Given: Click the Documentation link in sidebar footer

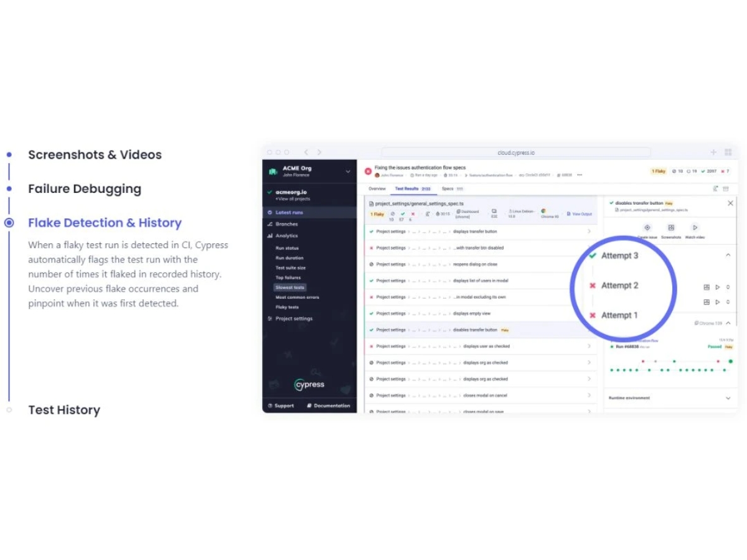Looking at the screenshot, I should pos(332,406).
